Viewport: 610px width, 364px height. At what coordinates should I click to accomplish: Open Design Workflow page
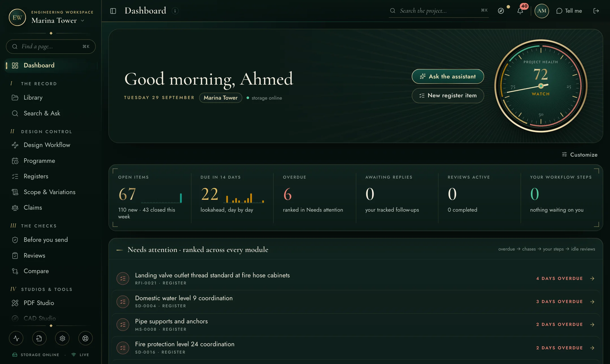(51, 145)
